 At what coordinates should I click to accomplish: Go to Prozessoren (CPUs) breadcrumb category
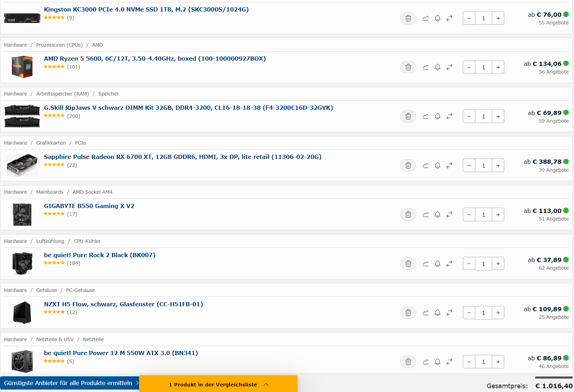point(60,45)
